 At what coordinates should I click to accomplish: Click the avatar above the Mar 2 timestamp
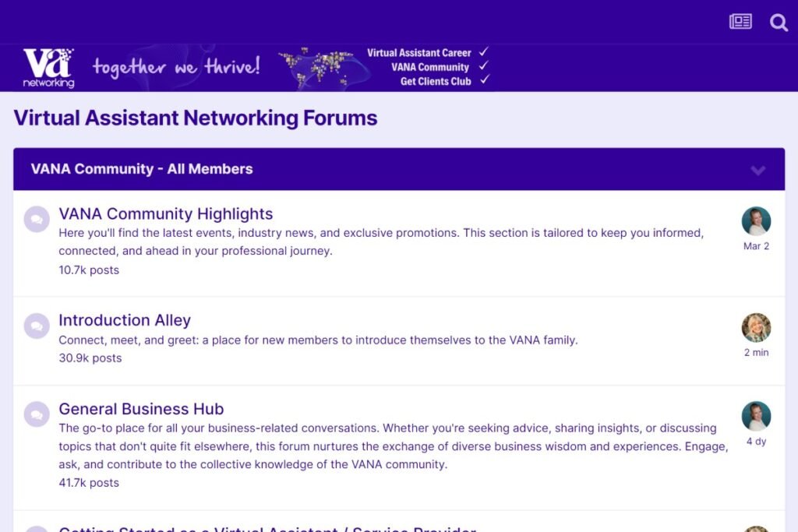pos(756,221)
